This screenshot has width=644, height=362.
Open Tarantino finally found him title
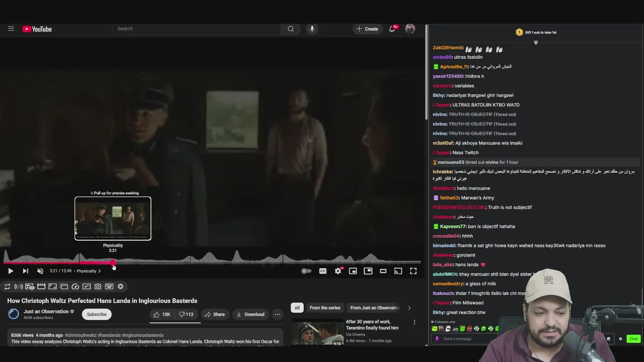point(372,325)
